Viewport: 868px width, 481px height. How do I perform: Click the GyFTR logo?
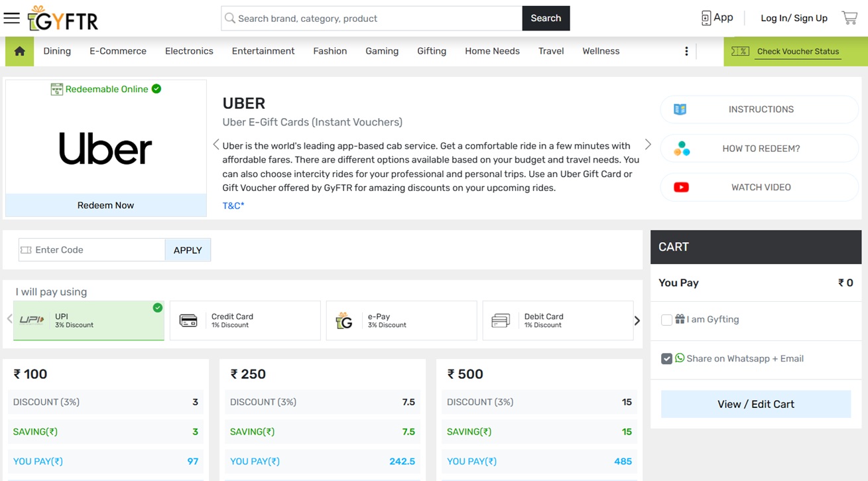tap(63, 19)
